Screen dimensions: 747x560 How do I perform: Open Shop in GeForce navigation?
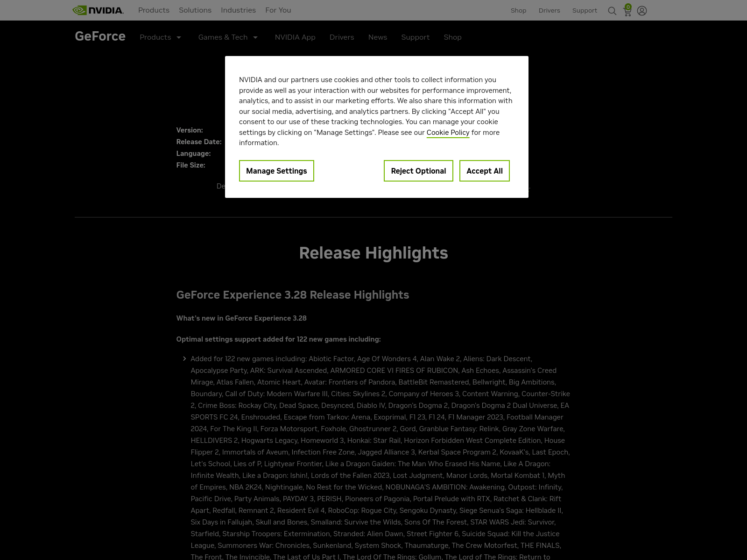tap(452, 37)
